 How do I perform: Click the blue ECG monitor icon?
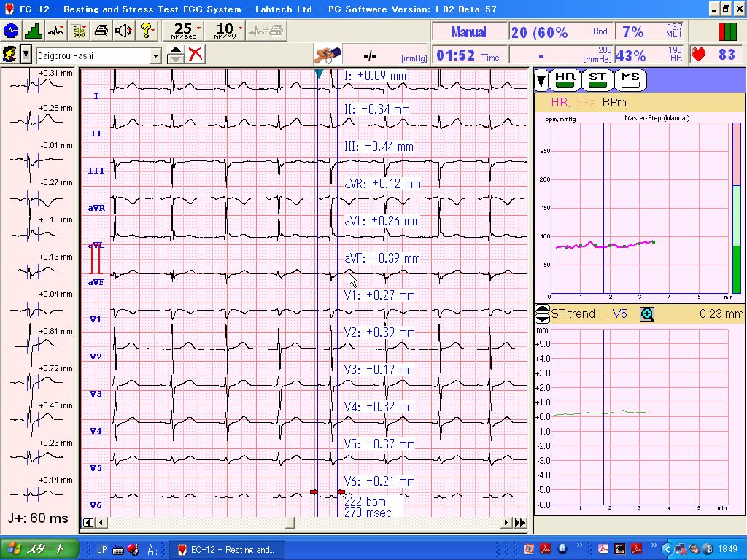point(10,31)
